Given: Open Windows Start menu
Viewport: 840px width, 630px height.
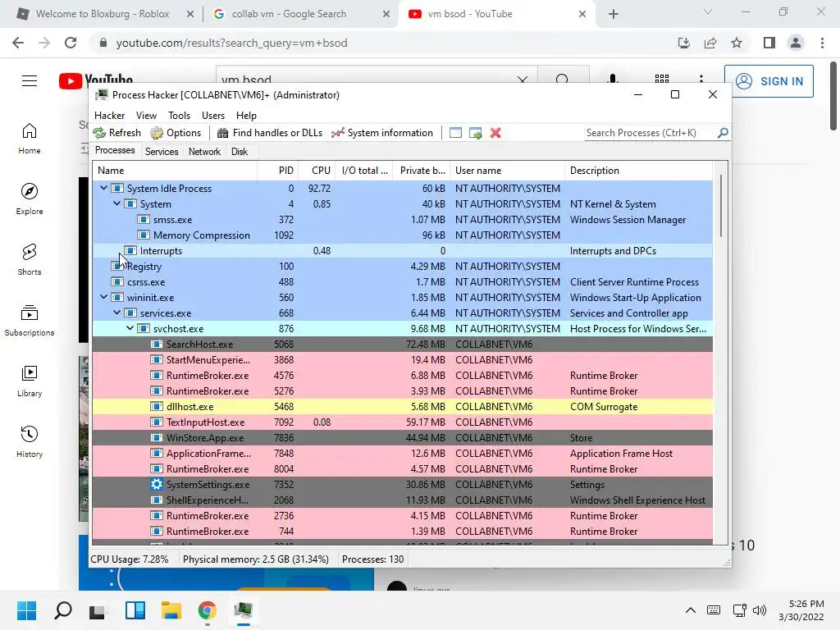Looking at the screenshot, I should click(27, 610).
